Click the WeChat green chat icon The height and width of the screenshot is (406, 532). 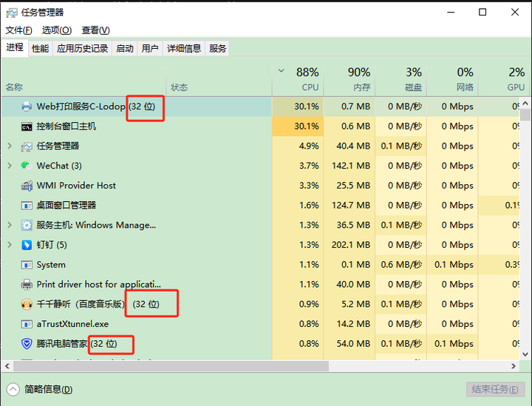[x=27, y=166]
